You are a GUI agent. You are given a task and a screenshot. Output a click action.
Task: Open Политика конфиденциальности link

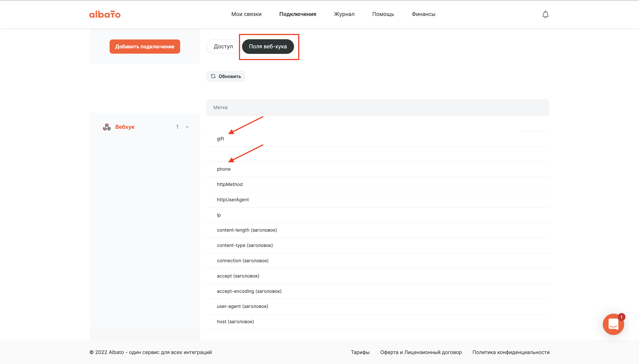pyautogui.click(x=511, y=352)
